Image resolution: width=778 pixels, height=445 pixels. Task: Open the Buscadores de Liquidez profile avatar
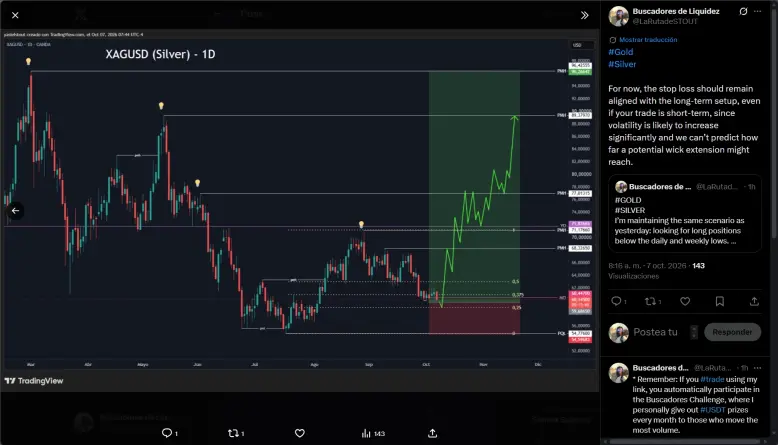(x=619, y=16)
